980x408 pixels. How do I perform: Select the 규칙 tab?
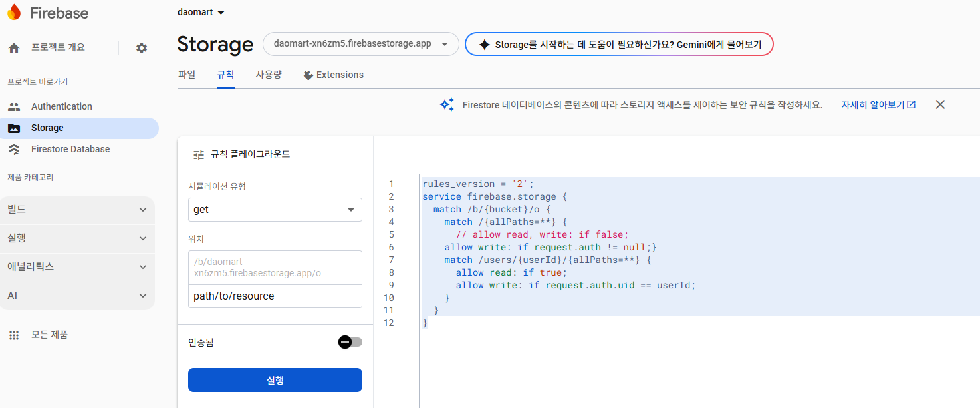[225, 75]
